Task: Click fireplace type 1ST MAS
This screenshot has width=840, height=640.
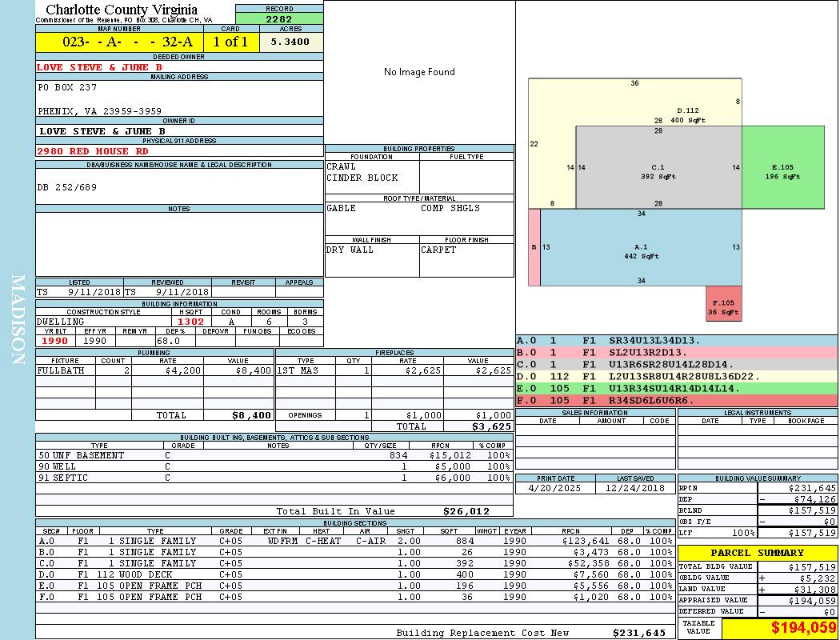Action: coord(298,370)
